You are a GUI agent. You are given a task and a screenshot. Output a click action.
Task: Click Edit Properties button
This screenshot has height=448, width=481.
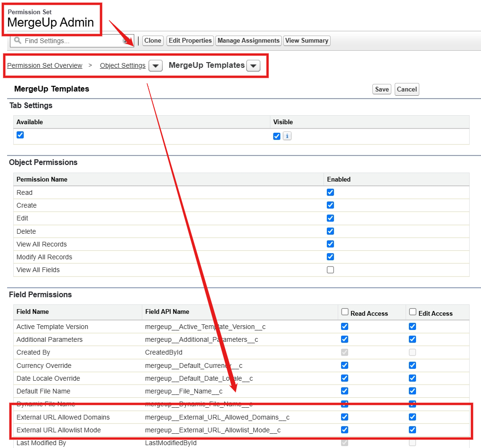[190, 40]
